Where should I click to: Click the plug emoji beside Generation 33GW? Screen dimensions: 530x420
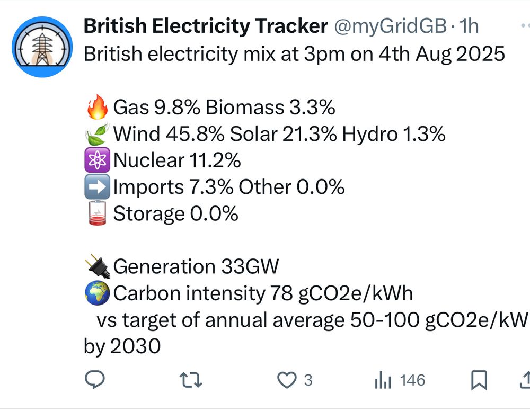pos(96,266)
